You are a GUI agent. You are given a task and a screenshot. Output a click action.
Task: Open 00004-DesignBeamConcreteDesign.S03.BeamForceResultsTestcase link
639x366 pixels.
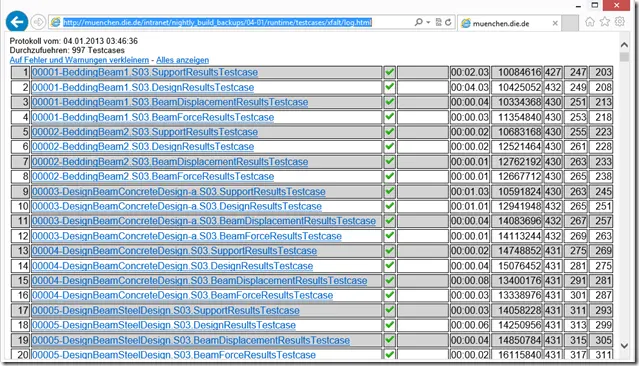pyautogui.click(x=182, y=295)
